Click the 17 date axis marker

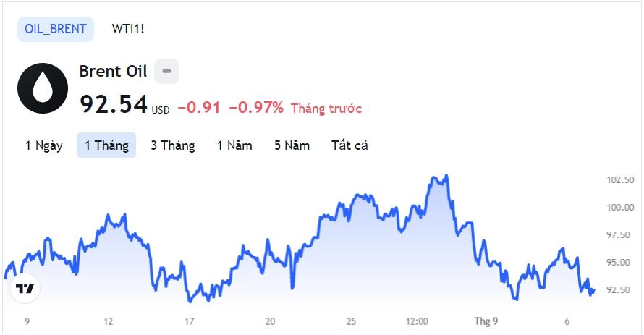point(189,321)
